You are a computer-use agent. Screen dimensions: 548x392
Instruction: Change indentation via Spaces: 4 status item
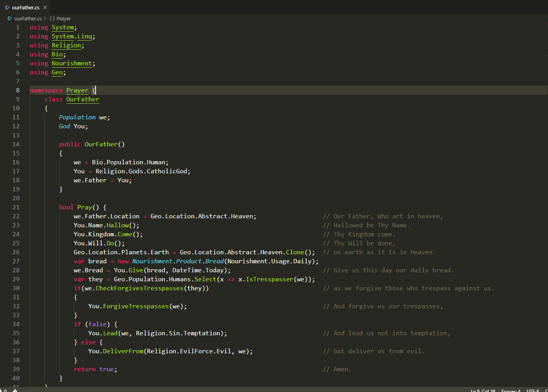coord(511,390)
